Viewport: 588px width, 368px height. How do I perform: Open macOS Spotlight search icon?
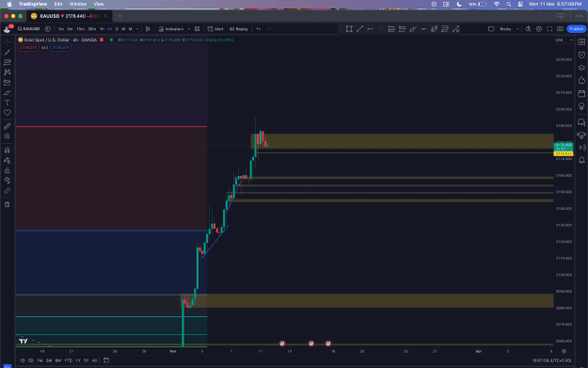pyautogui.click(x=508, y=4)
